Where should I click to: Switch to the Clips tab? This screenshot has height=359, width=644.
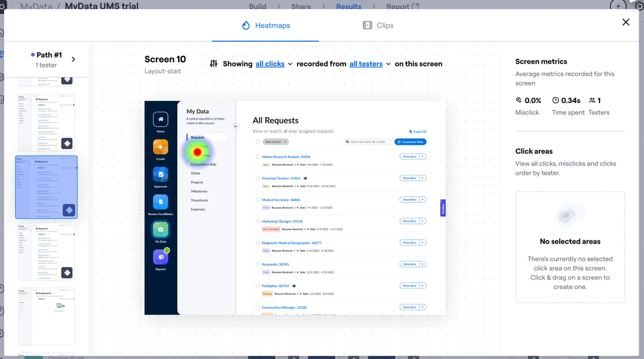coord(378,25)
